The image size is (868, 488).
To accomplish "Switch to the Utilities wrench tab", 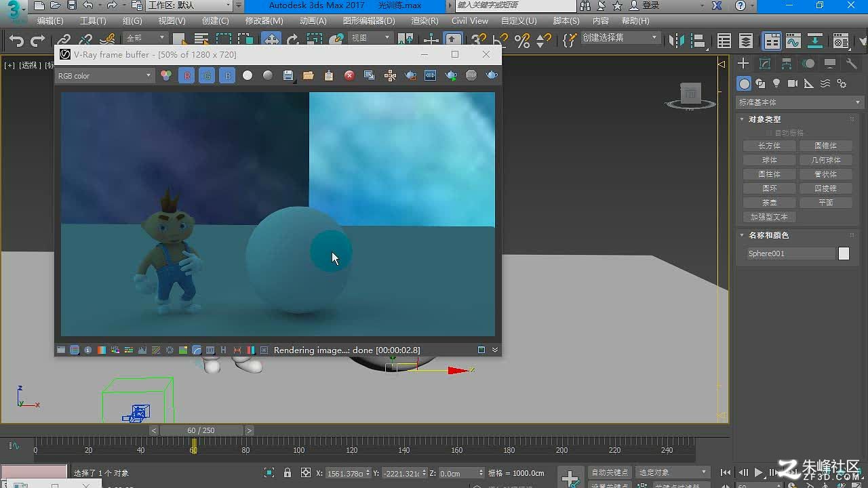I will (852, 64).
